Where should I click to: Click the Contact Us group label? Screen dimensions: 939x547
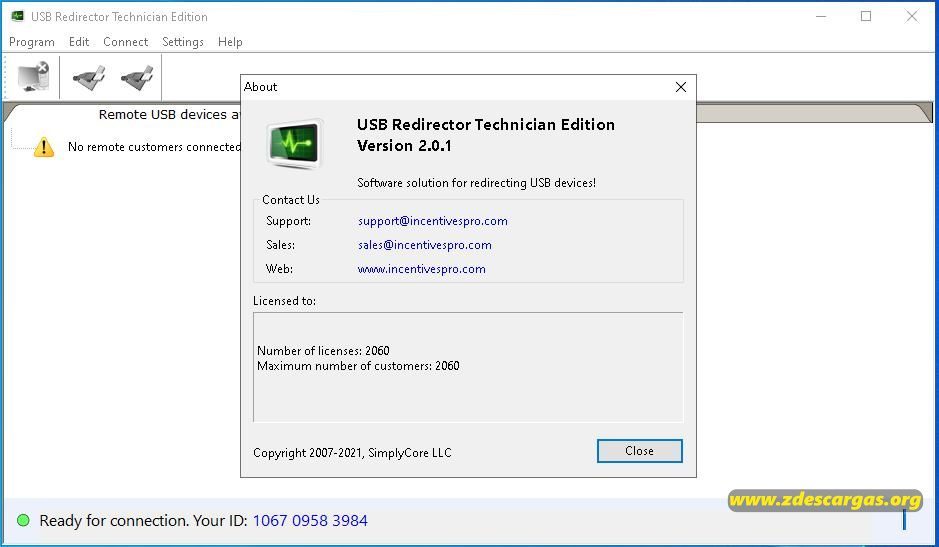(x=291, y=200)
